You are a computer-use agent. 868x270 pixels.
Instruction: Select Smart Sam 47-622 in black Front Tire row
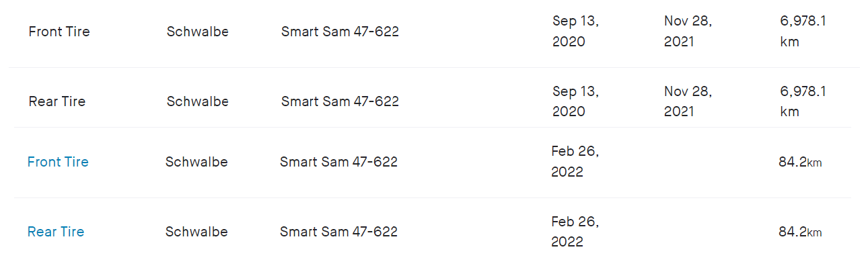340,32
